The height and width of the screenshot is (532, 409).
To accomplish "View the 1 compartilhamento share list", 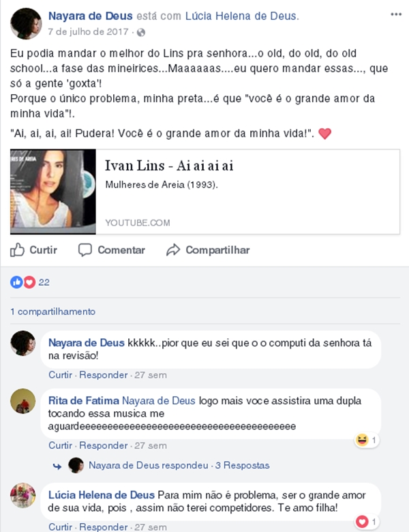I will (x=53, y=312).
